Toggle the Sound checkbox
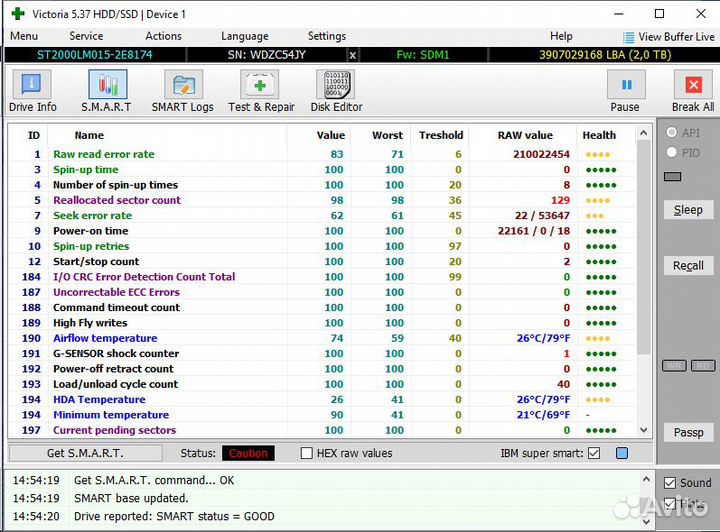The image size is (720, 532). [670, 483]
